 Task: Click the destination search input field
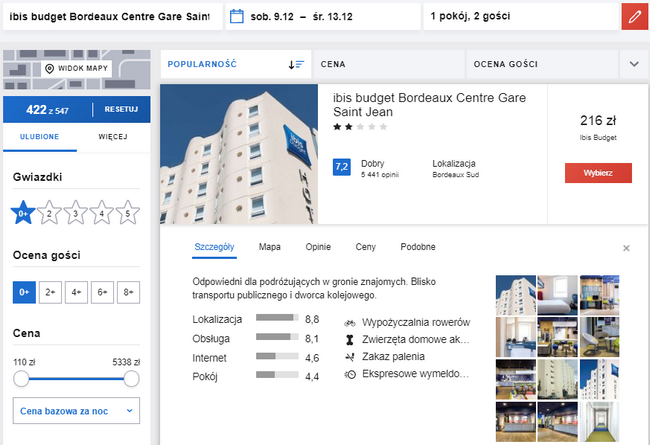coord(113,17)
